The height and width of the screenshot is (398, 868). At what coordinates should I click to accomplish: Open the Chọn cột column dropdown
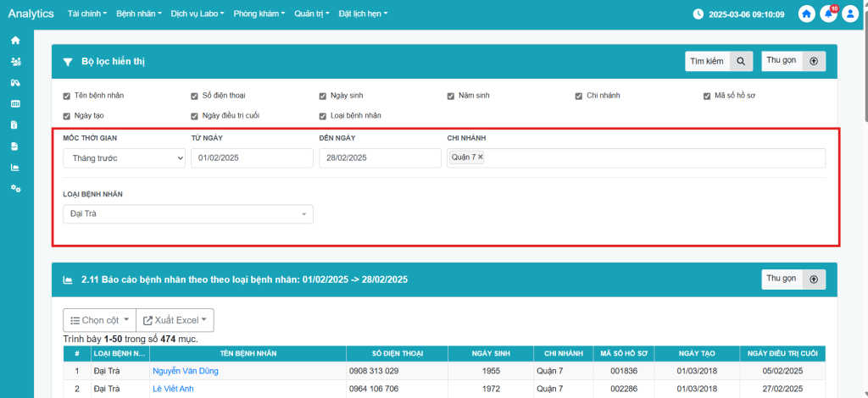click(99, 320)
